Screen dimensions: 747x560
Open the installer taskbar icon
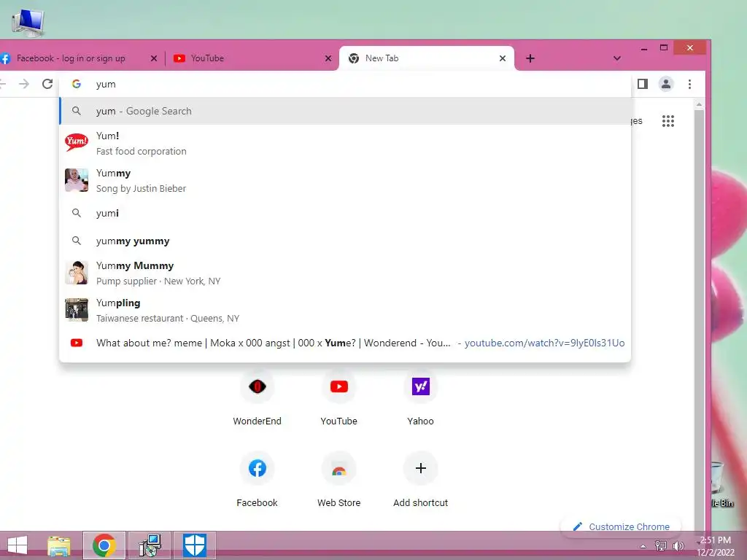tap(150, 545)
